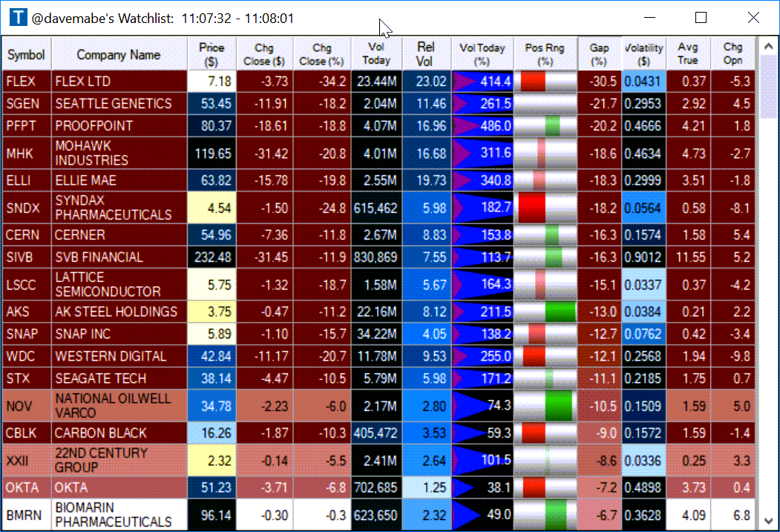Image resolution: width=780 pixels, height=532 pixels.
Task: Click the scrollbar down arrow
Action: [768, 521]
